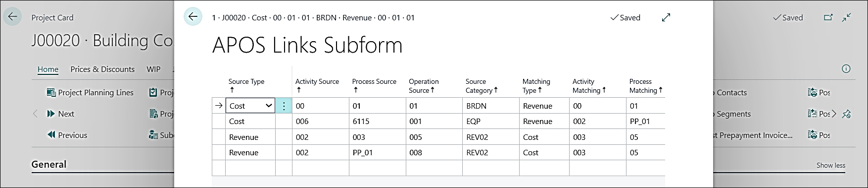Screen dimensions: 868x188
Task: Select the BRDN source category cell
Action: coord(491,106)
